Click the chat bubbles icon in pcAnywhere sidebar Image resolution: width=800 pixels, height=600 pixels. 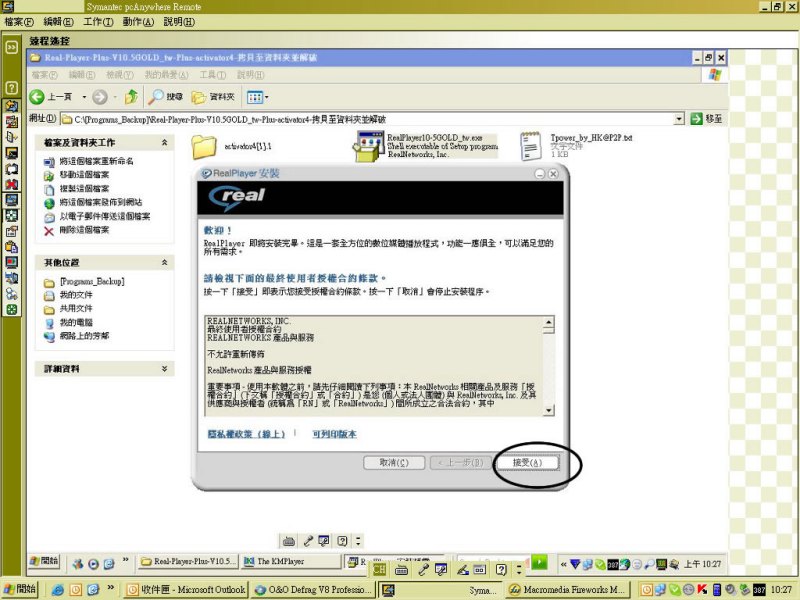tap(11, 169)
